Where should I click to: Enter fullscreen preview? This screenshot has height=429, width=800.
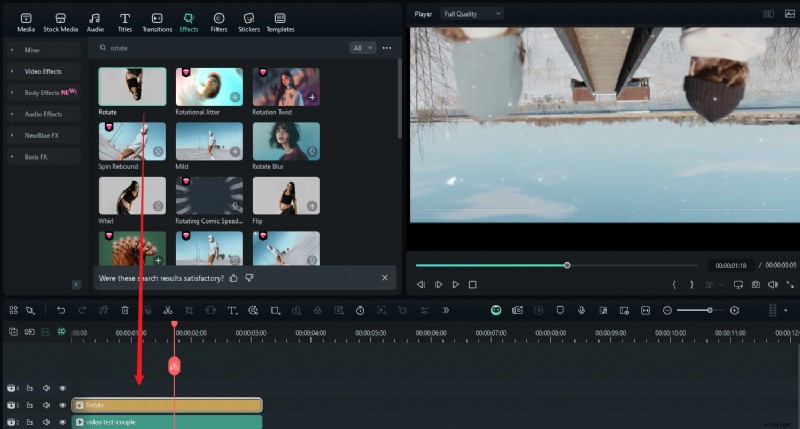pyautogui.click(x=790, y=285)
